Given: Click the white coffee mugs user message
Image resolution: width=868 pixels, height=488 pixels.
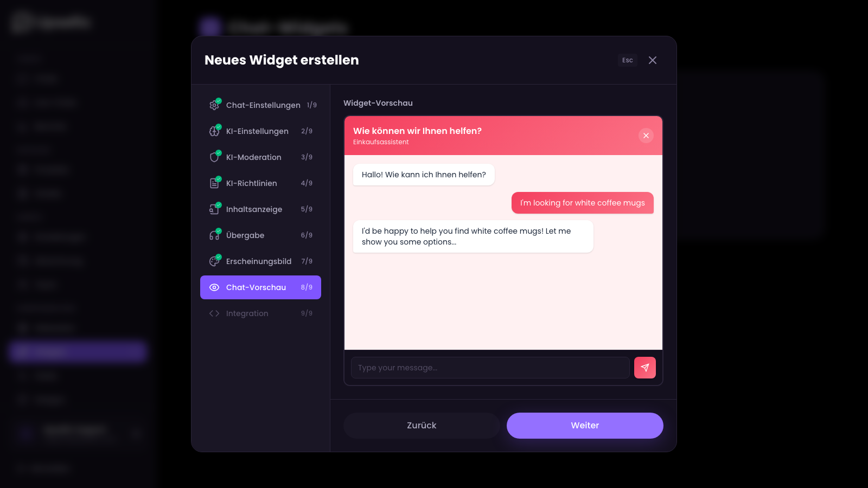Looking at the screenshot, I should pos(582,203).
